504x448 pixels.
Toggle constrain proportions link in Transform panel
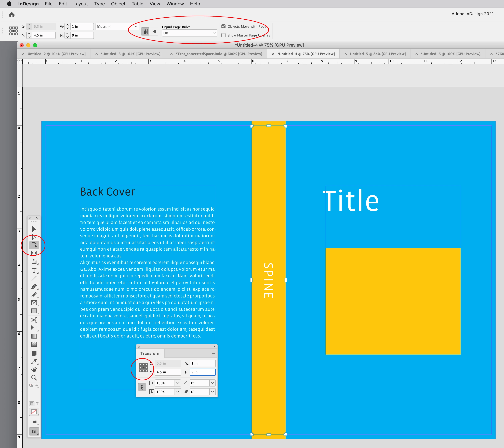[142, 387]
